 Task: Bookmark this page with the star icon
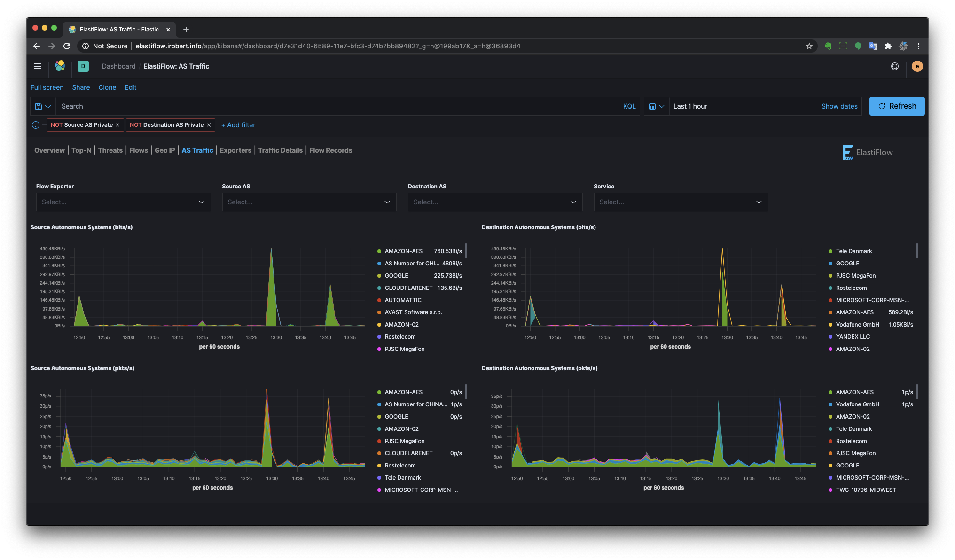809,46
